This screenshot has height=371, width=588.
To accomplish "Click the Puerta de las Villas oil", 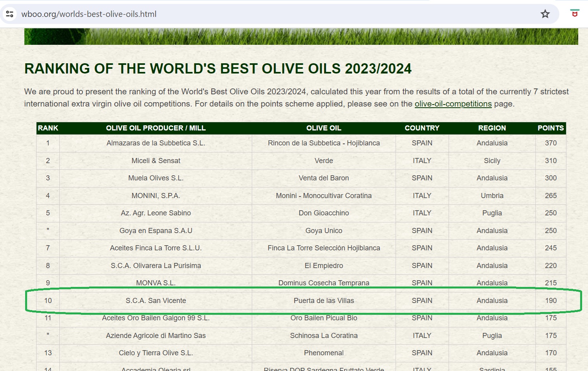I will pos(324,301).
